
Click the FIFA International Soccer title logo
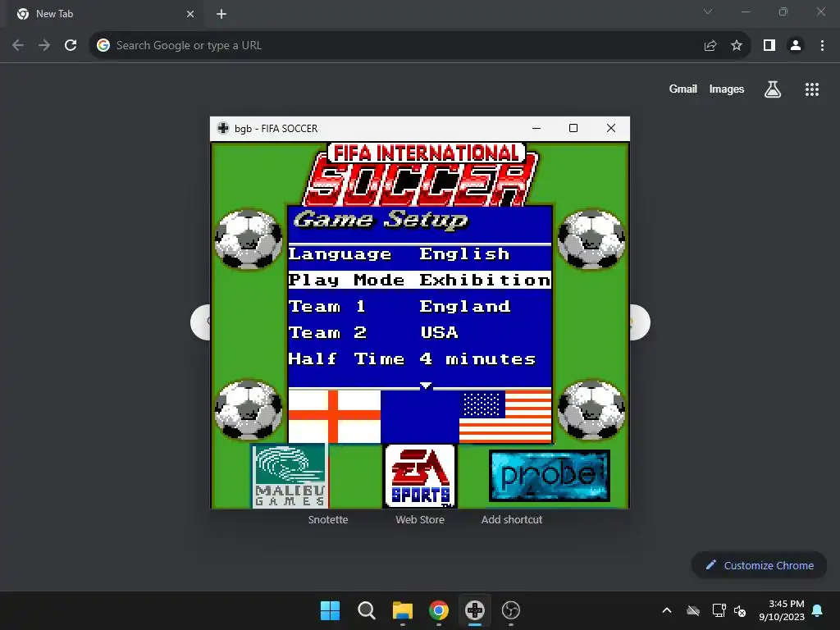[x=422, y=174]
